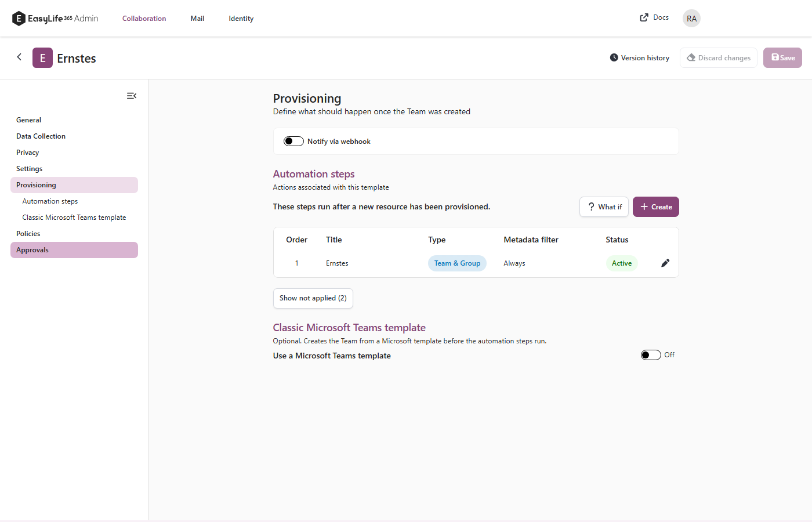Enable Use a Microsoft Teams template toggle
Image resolution: width=812 pixels, height=522 pixels.
(x=651, y=355)
